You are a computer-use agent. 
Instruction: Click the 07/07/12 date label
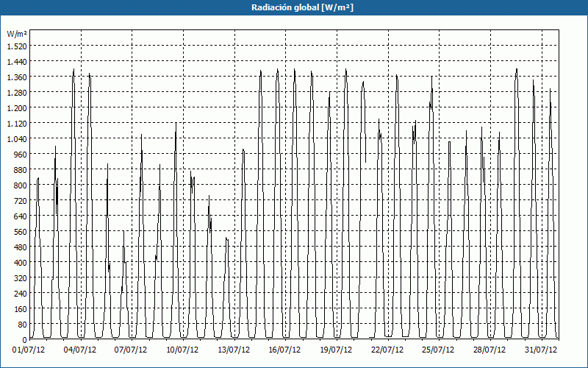[x=131, y=350]
